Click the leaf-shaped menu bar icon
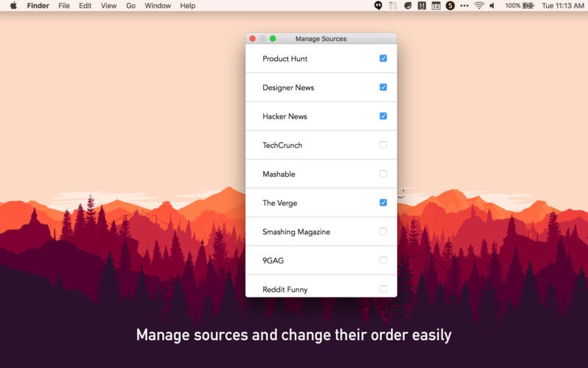 point(407,6)
